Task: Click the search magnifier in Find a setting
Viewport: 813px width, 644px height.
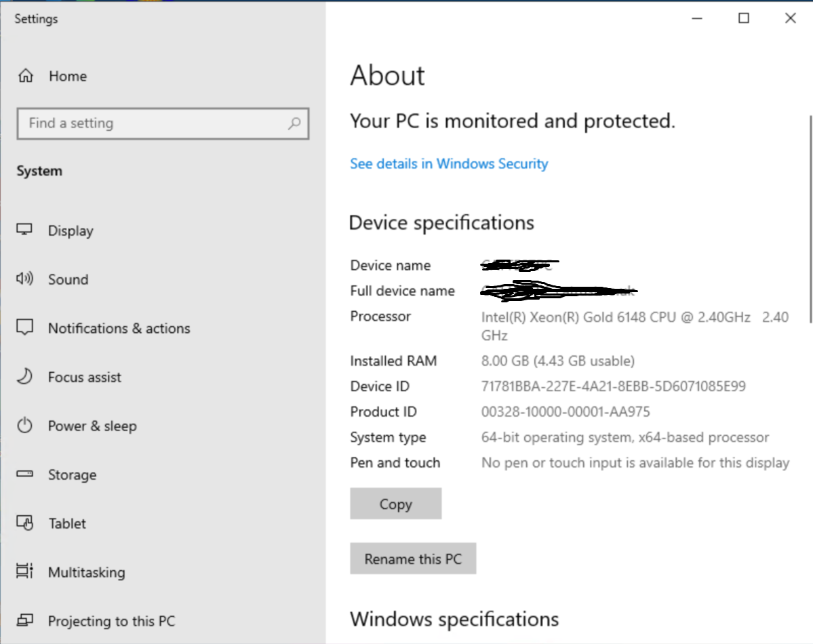Action: (294, 123)
